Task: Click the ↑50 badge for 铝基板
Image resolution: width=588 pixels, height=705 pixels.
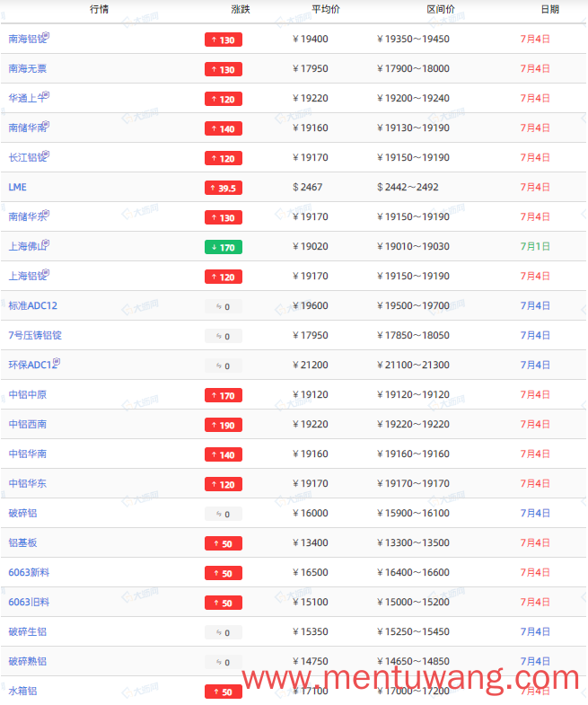Action: click(224, 543)
